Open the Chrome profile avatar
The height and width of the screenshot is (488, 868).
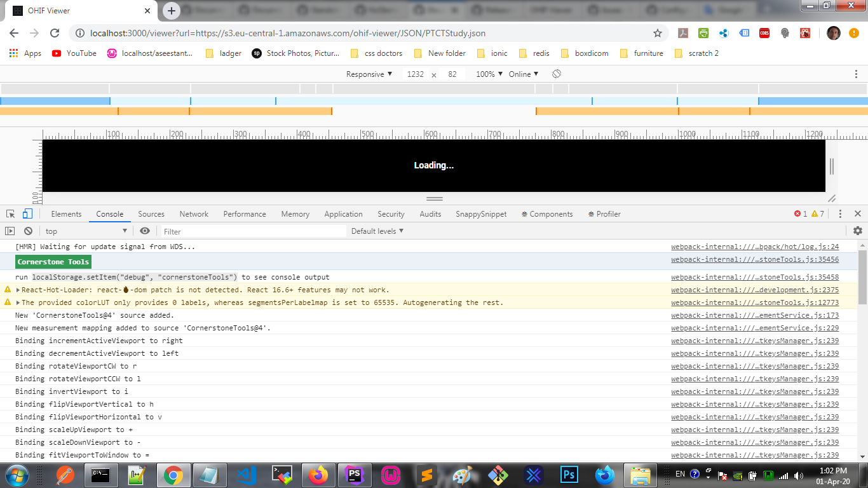pyautogui.click(x=833, y=33)
